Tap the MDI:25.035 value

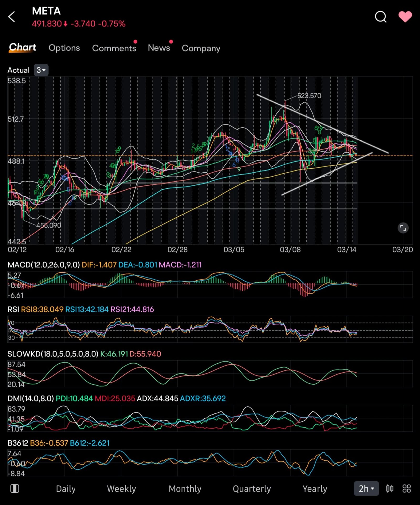(x=115, y=399)
